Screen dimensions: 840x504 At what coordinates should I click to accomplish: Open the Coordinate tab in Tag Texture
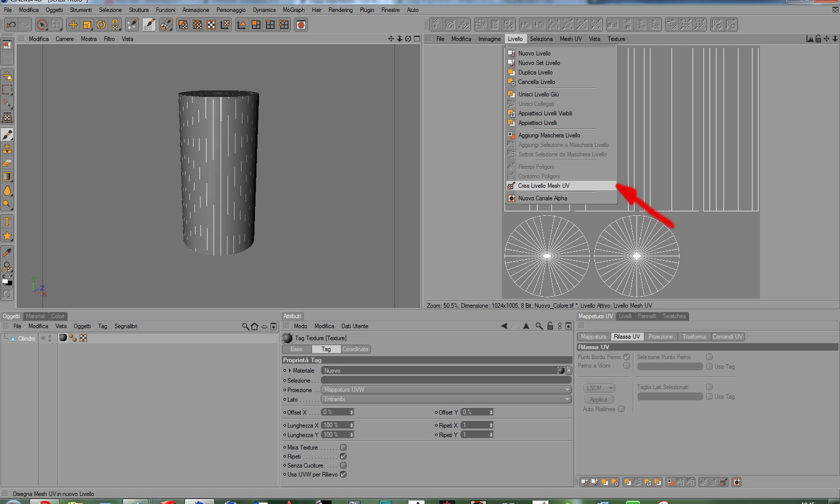point(355,349)
